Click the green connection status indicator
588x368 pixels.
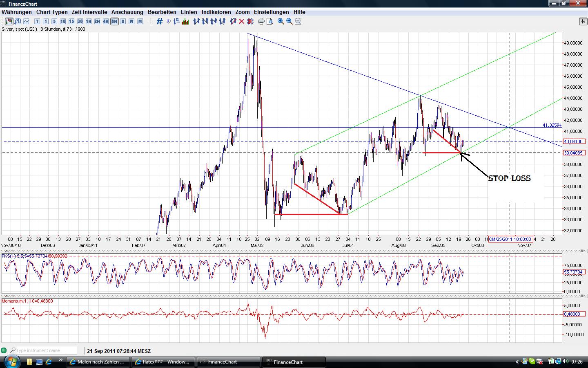click(4, 350)
